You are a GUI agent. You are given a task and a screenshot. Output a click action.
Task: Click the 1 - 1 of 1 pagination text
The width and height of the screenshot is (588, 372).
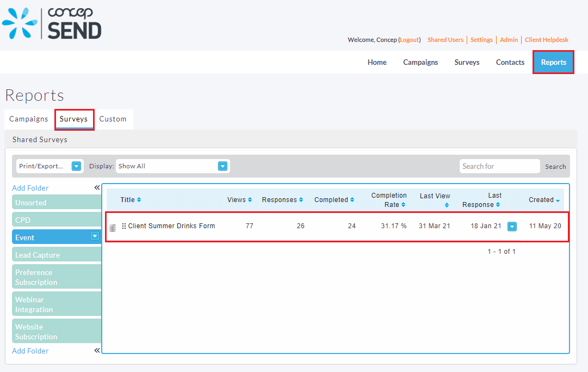(502, 252)
